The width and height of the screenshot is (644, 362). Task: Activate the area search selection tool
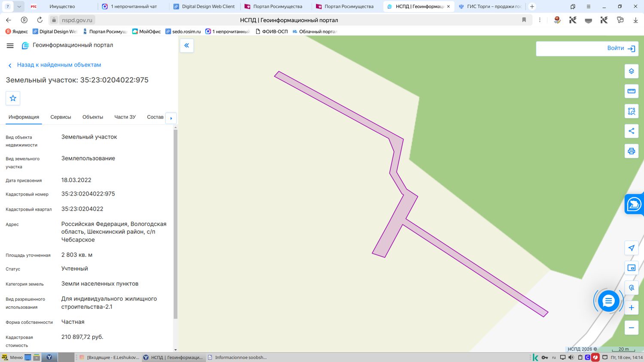(x=631, y=111)
